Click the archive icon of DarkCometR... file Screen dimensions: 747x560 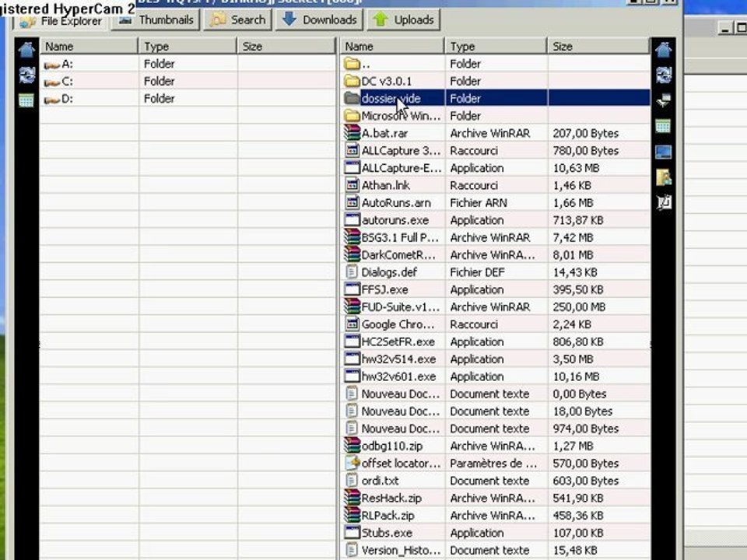[x=352, y=254]
